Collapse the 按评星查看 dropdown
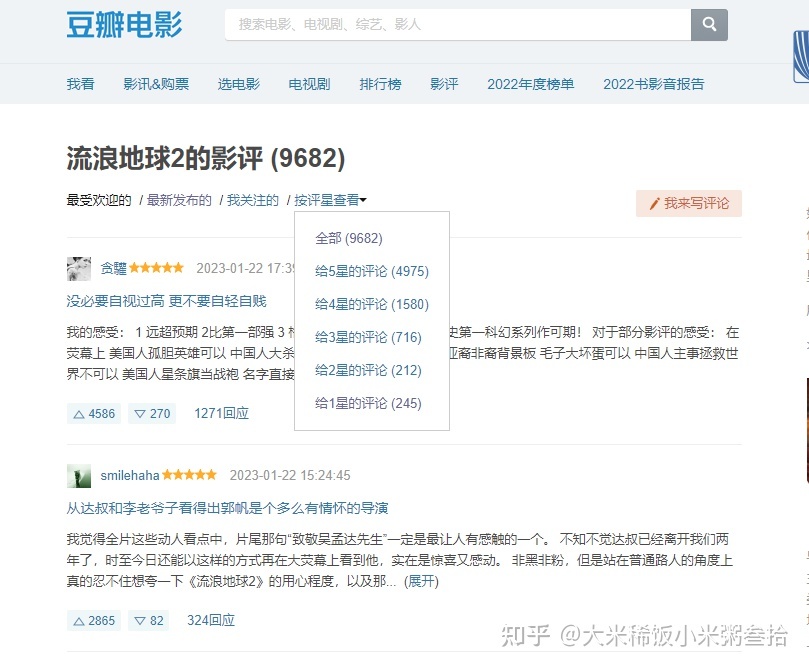809x668 pixels. click(330, 200)
